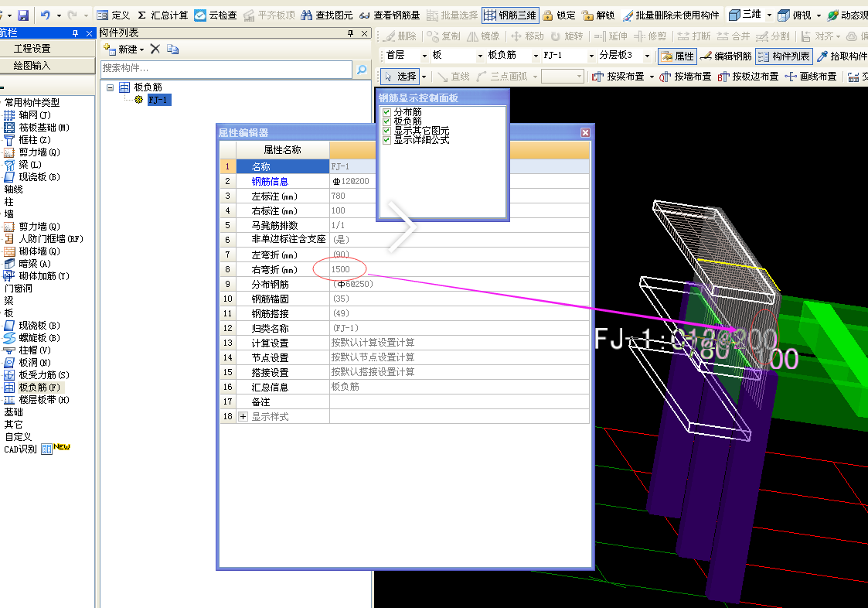Click the 分割 split tool
Screen dimensions: 868x608
(x=773, y=36)
